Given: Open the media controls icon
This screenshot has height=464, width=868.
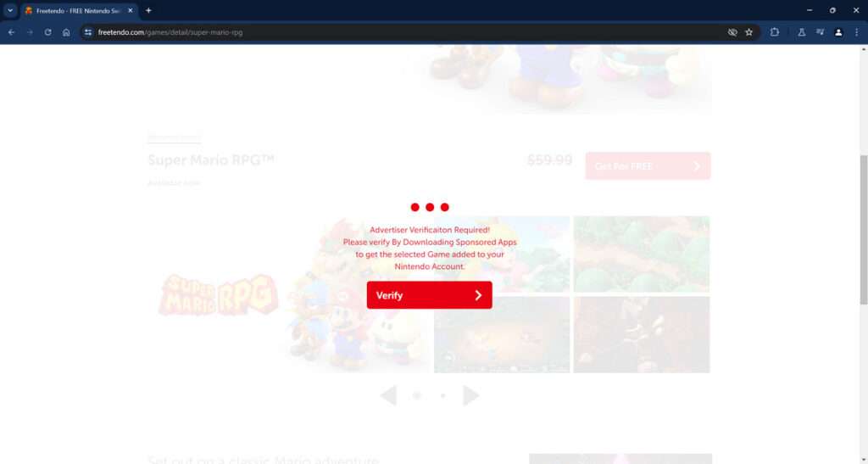Looking at the screenshot, I should click(820, 33).
